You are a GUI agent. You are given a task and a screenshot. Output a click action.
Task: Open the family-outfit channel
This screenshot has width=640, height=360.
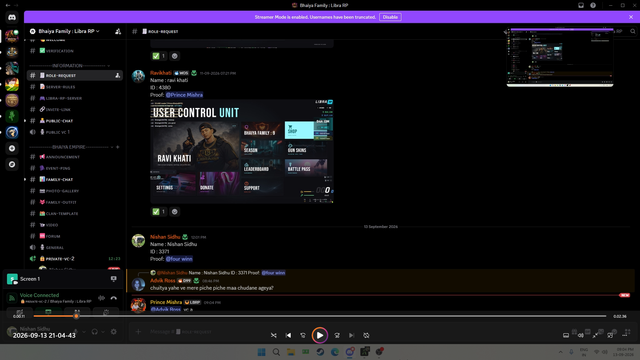point(75,202)
